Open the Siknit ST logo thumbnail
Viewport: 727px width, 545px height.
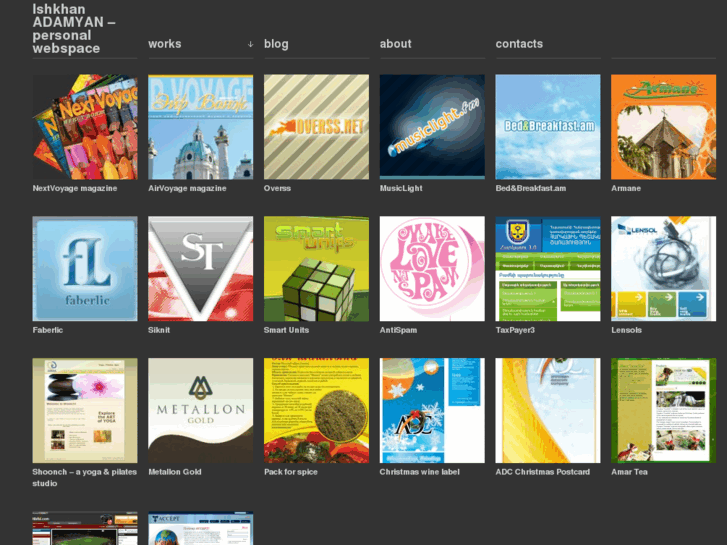click(x=201, y=269)
